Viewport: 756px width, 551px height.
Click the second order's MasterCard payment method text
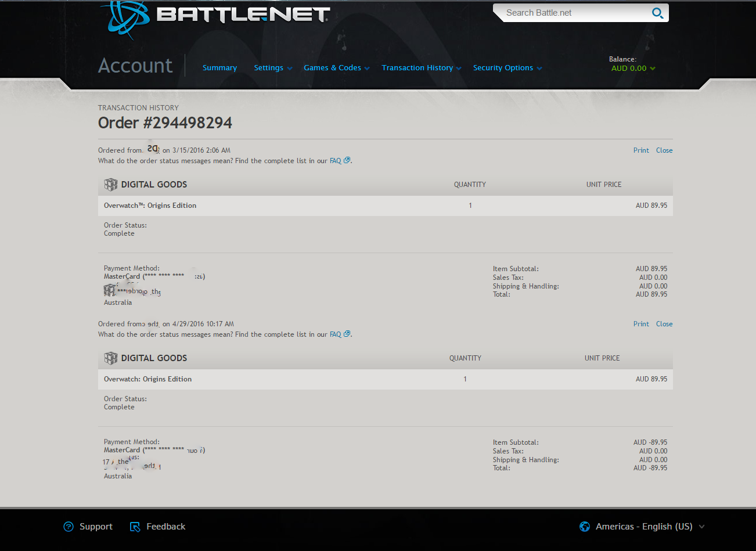tap(154, 450)
